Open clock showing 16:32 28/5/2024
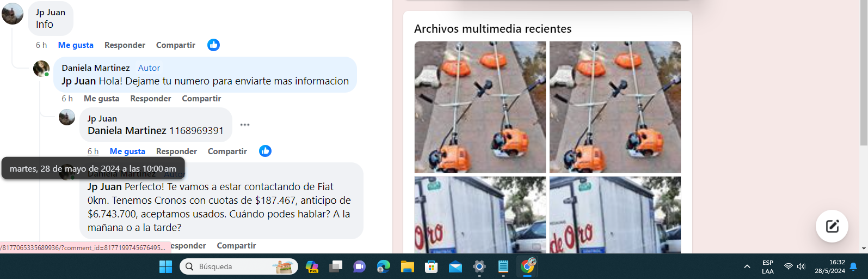The width and height of the screenshot is (868, 279). tap(830, 266)
